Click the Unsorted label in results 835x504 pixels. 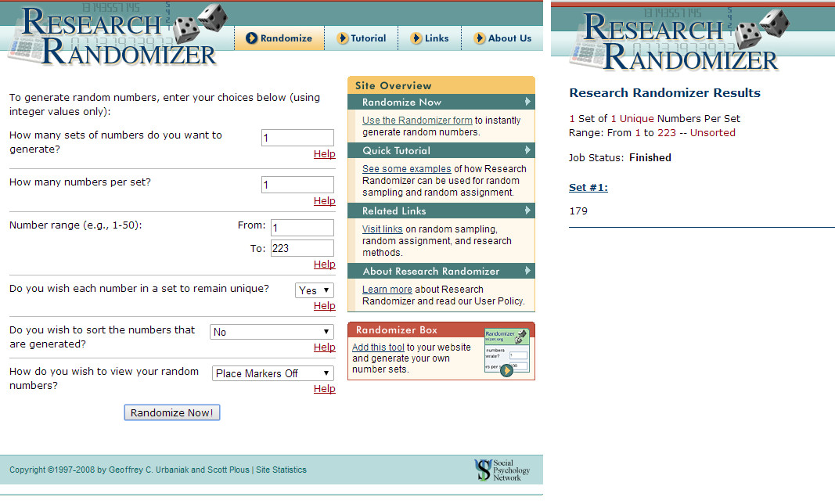(x=712, y=133)
